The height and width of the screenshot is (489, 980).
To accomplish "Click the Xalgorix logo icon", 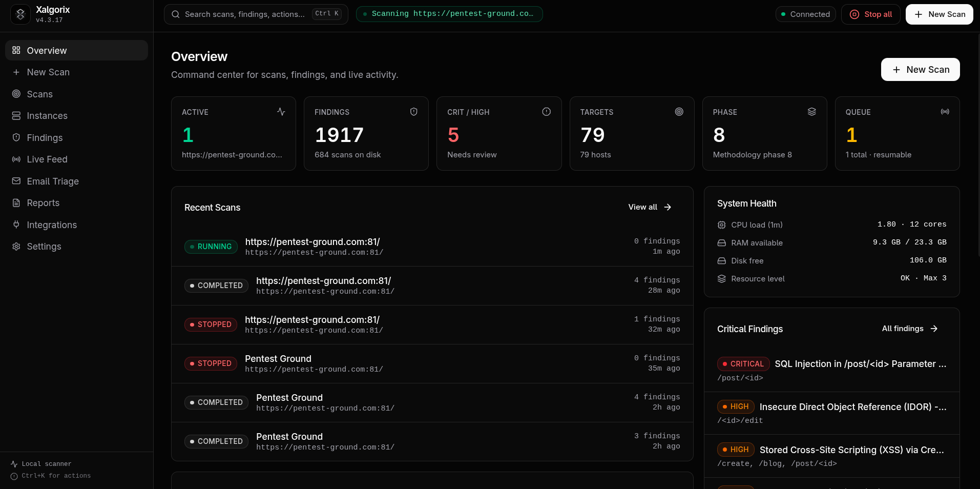I will tap(20, 14).
